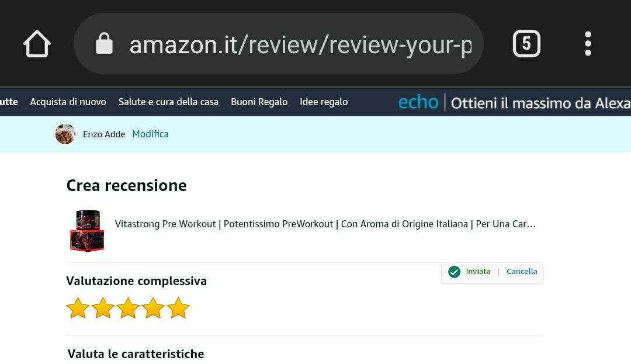Image resolution: width=631 pixels, height=364 pixels.
Task: Select the second rating star
Action: pyautogui.click(x=103, y=308)
